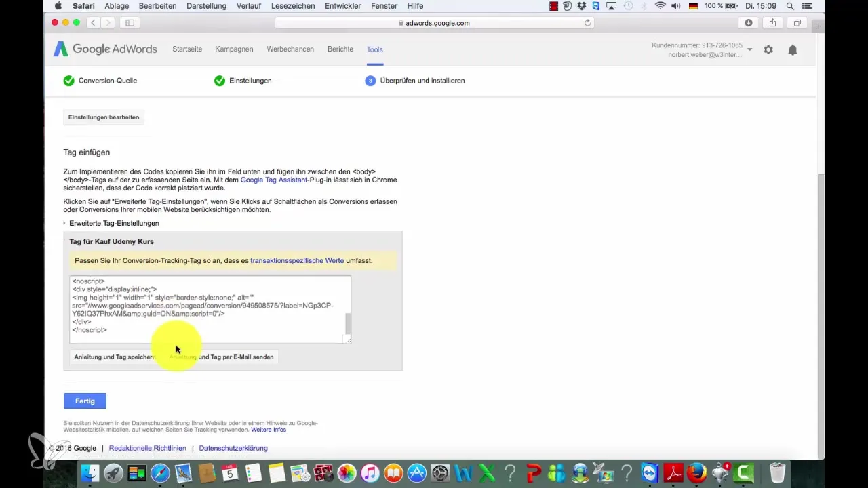Viewport: 868px width, 488px height.
Task: Open Adobe Acrobat from the dock
Action: tap(673, 472)
